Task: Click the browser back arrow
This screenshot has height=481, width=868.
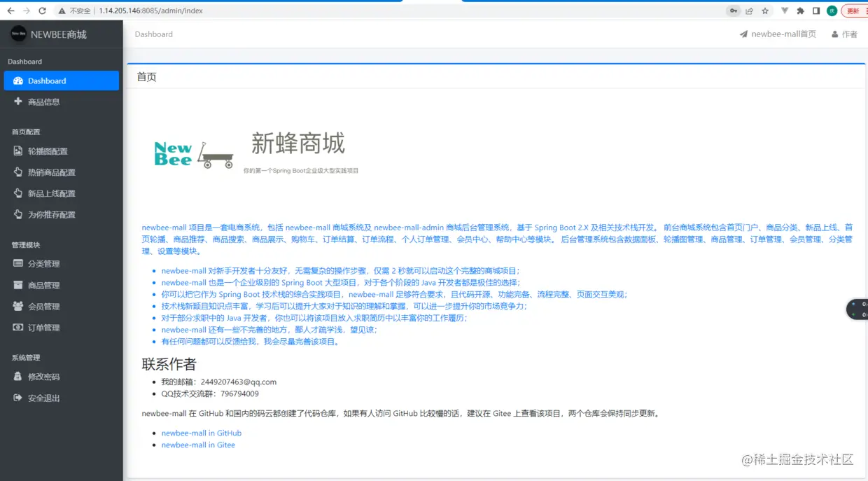Action: (10, 11)
